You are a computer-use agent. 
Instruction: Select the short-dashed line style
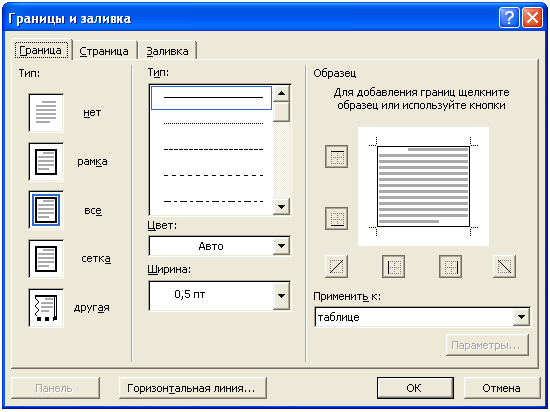click(212, 149)
